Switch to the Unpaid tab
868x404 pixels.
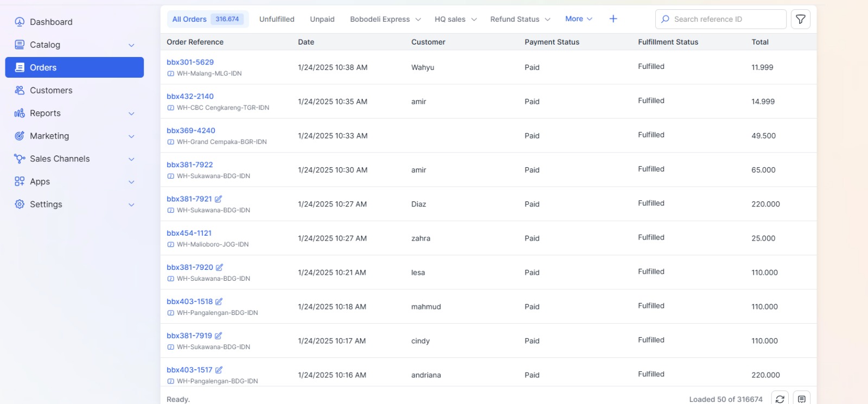coord(322,19)
